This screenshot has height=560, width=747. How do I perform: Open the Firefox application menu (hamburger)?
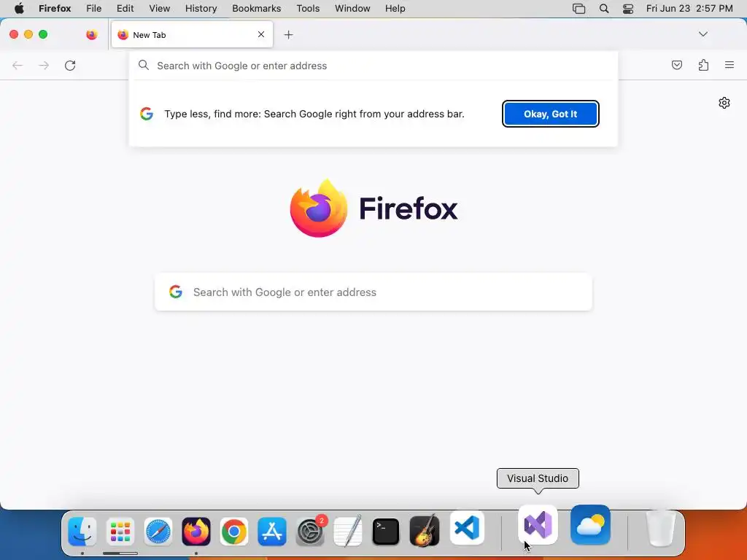coord(729,65)
